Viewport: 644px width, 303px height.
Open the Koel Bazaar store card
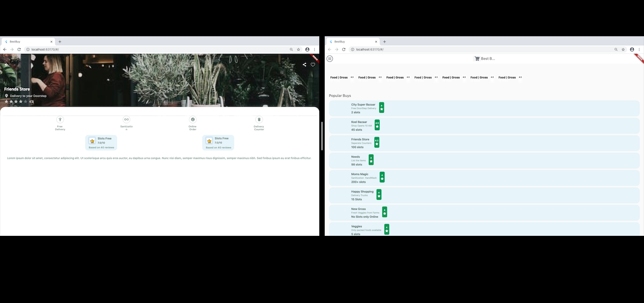pyautogui.click(x=484, y=126)
